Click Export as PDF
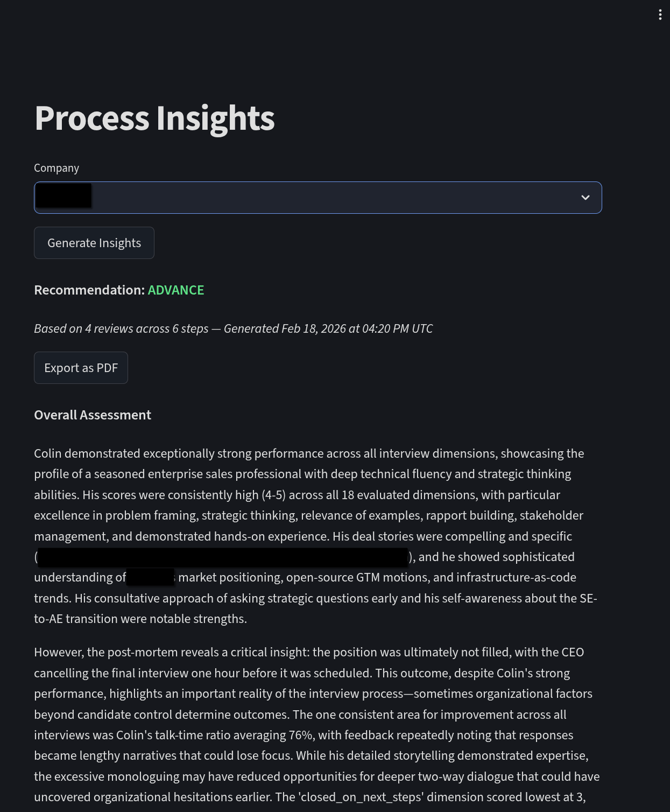The image size is (670, 812). tap(81, 367)
